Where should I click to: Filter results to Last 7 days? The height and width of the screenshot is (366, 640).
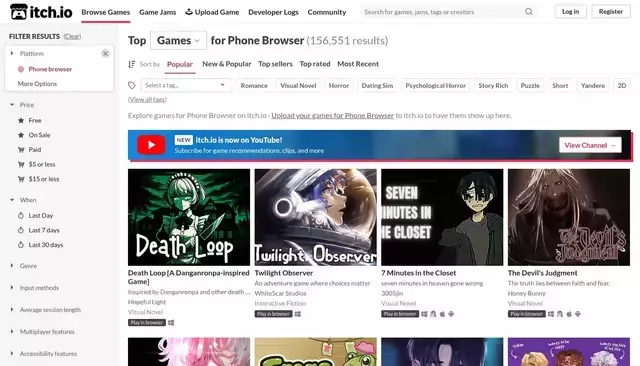click(x=44, y=230)
